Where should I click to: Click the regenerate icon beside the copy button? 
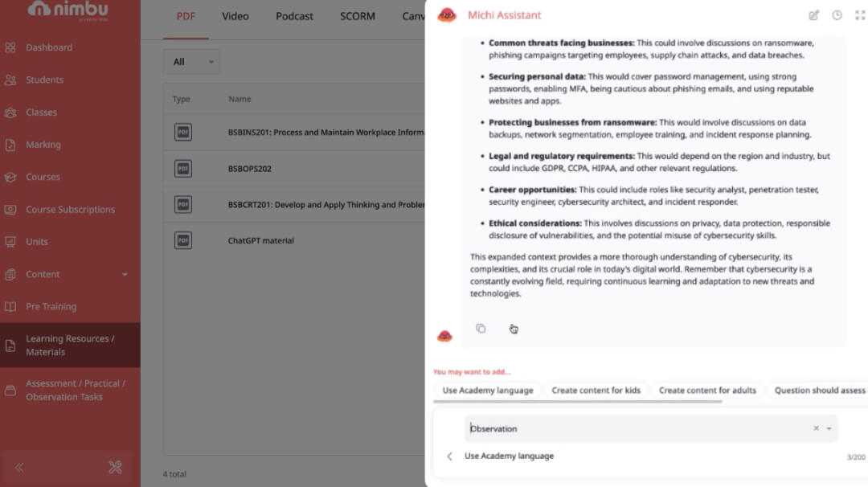tap(514, 329)
